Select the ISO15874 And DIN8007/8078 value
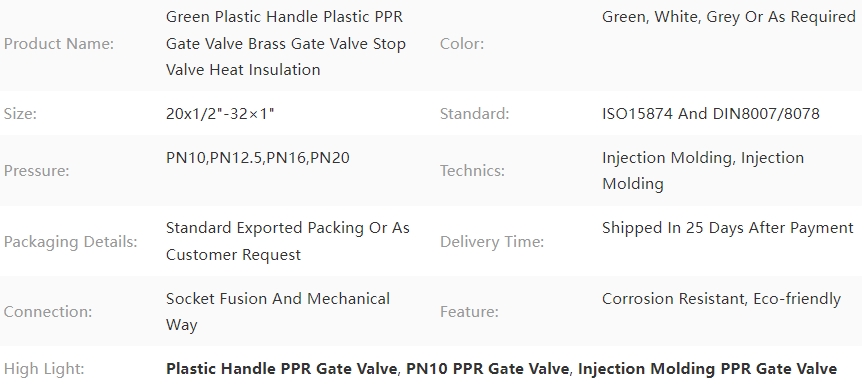The height and width of the screenshot is (386, 866). point(711,114)
